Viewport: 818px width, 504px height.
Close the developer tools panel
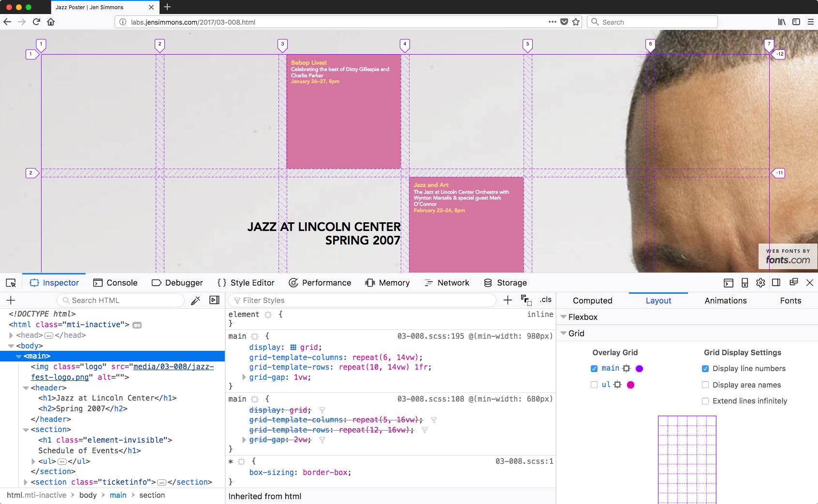click(x=810, y=283)
